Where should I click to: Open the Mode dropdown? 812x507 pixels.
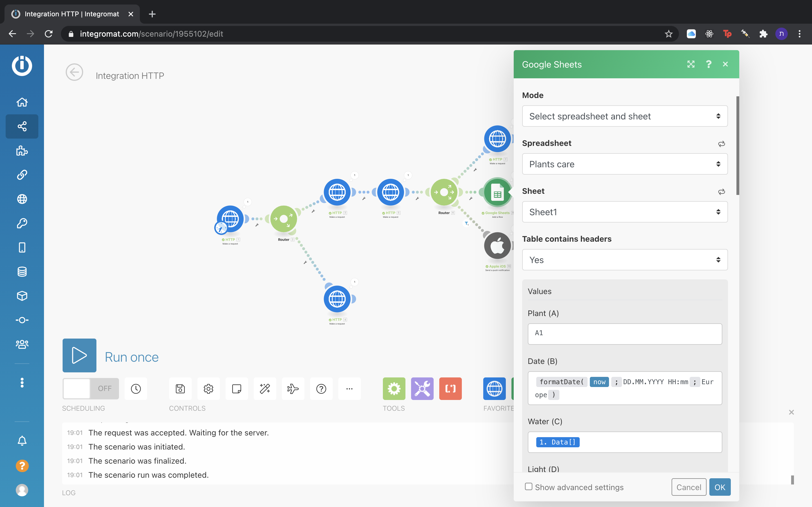pos(625,116)
